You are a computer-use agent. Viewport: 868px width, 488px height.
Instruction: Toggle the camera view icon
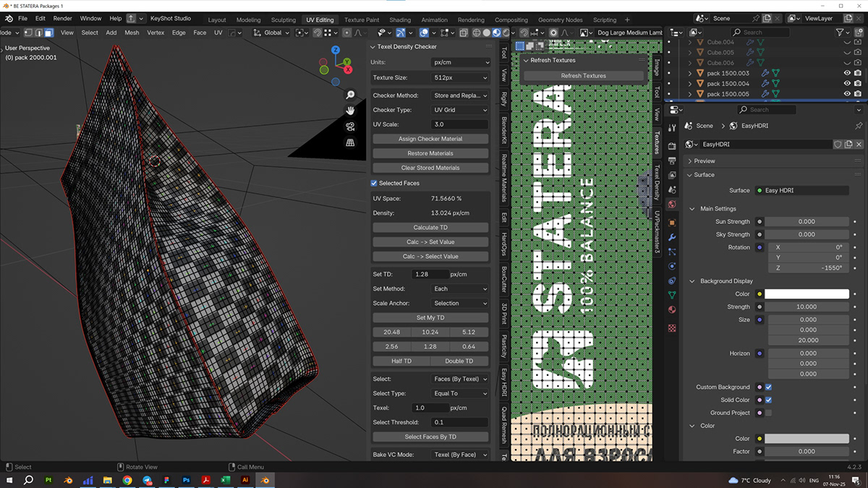tap(350, 127)
